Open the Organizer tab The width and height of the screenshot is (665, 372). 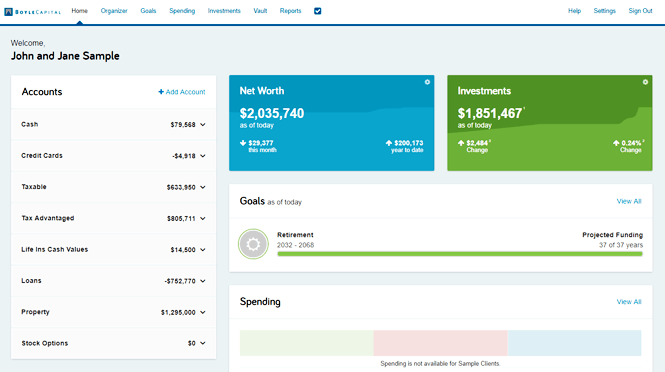(114, 11)
